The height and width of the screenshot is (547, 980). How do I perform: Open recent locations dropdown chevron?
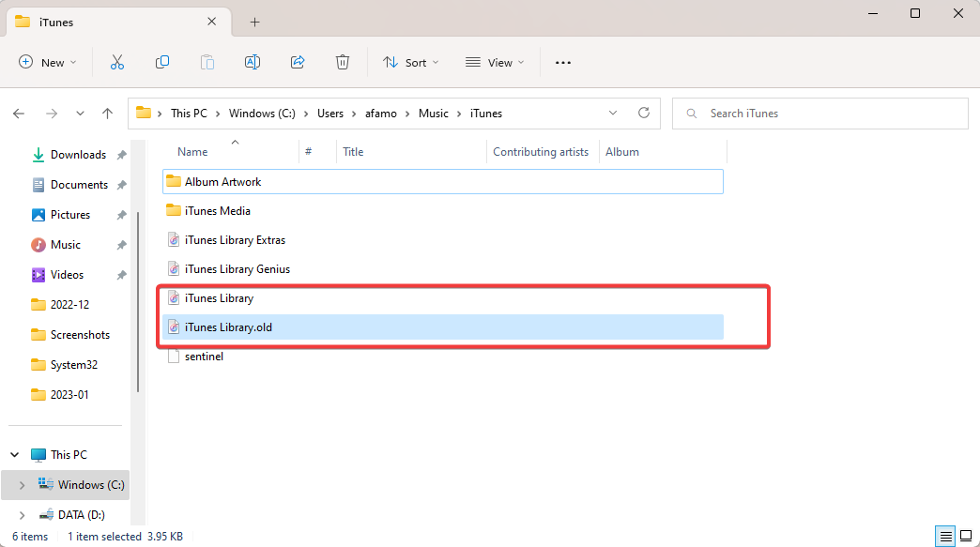click(x=80, y=113)
